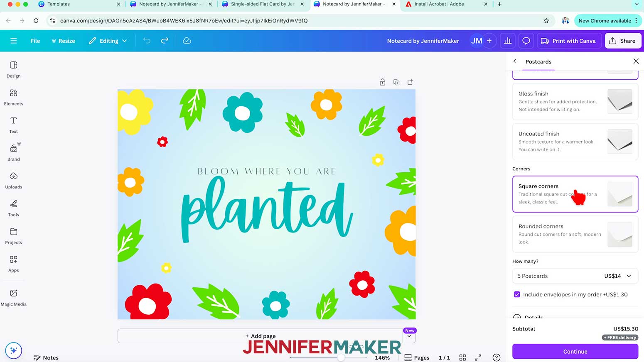Image resolution: width=644 pixels, height=362 pixels.
Task: Open the Chrome update menu dots
Action: point(636,21)
